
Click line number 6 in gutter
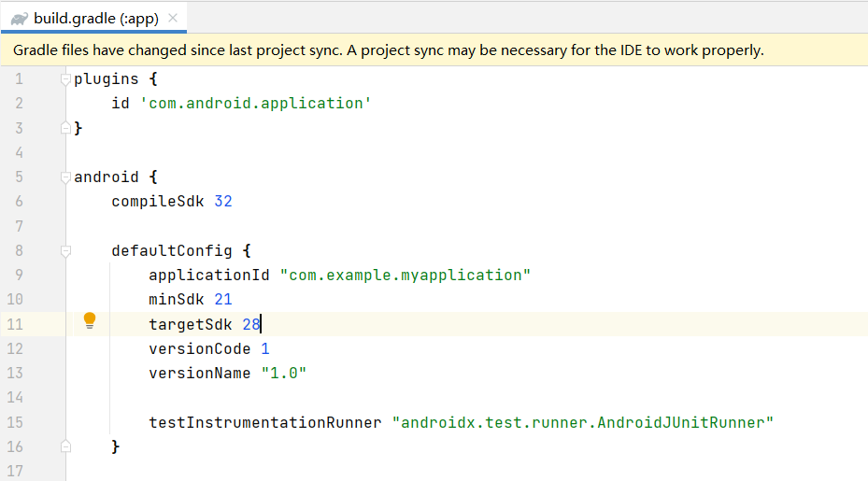(19, 202)
